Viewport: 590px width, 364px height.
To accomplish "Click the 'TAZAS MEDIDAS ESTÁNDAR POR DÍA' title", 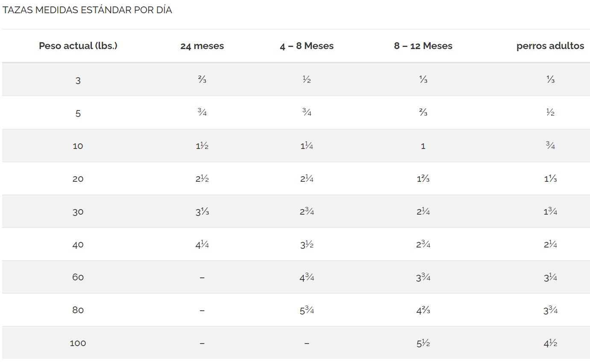I will coord(87,11).
